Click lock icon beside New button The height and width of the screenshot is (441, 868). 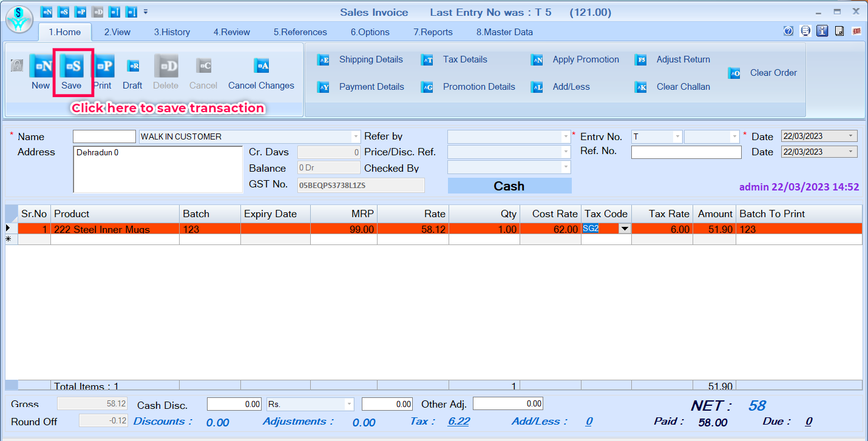[x=17, y=66]
